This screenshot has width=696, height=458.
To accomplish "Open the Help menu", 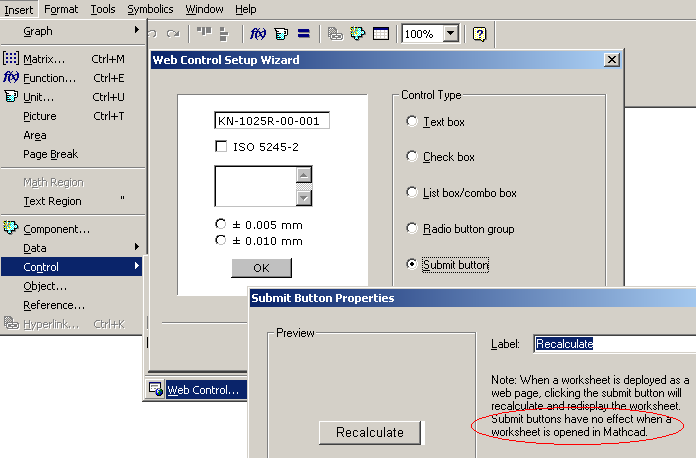I will (245, 9).
